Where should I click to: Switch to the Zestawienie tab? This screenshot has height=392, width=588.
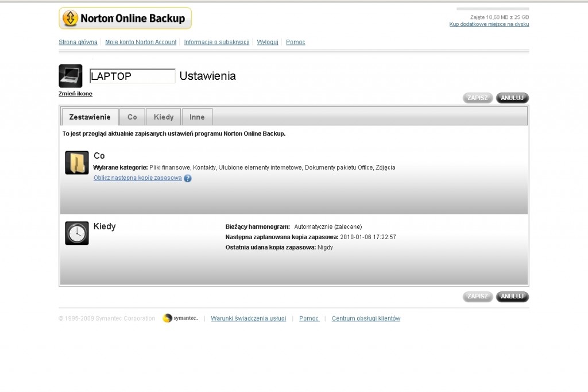coord(90,117)
